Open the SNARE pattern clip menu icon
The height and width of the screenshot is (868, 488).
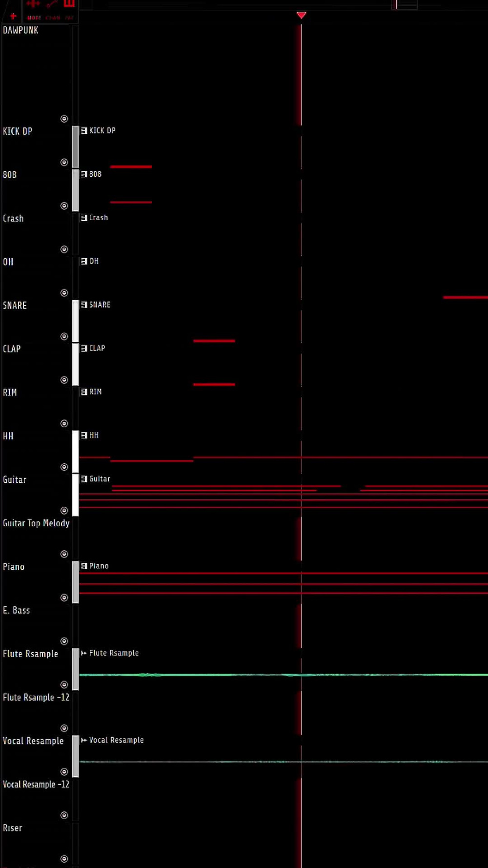84,305
